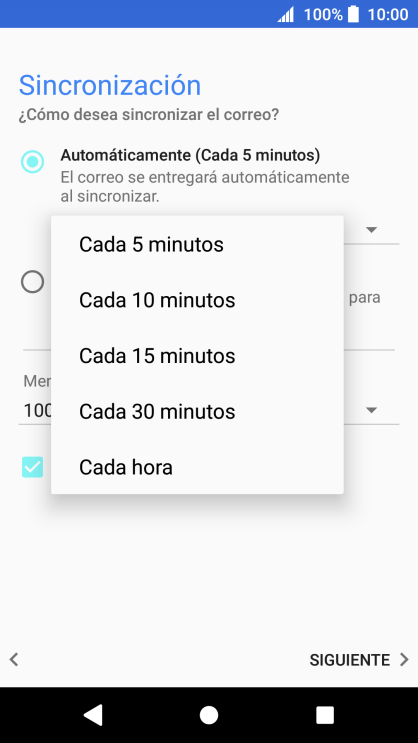Tap the Android back navigation triangle

pos(93,715)
